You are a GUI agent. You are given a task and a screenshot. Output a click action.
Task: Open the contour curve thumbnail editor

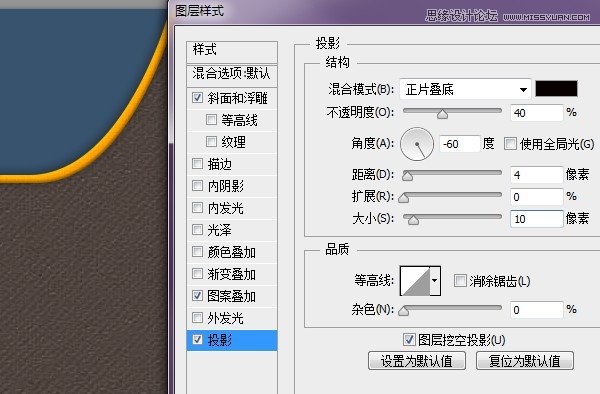point(415,281)
